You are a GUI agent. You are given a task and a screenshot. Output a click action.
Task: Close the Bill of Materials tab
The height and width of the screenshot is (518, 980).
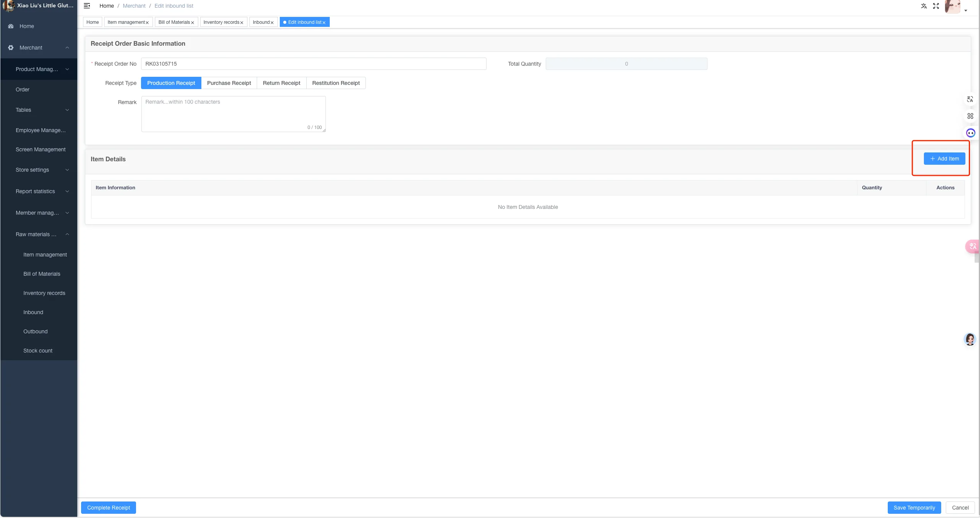click(193, 23)
